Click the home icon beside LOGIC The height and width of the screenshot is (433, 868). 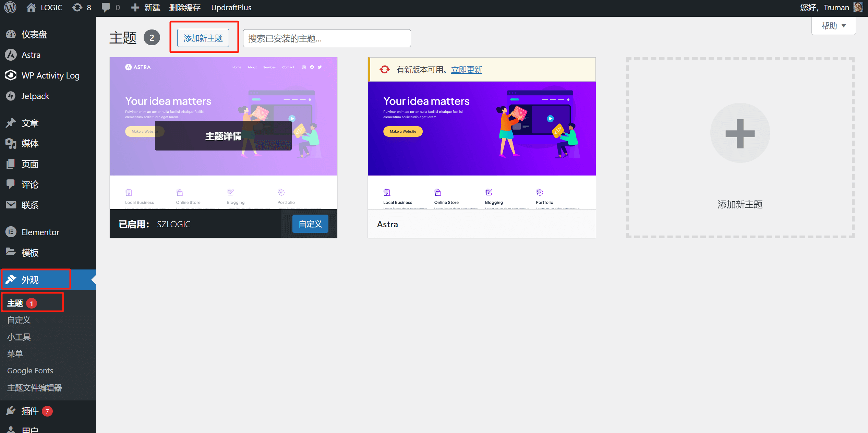pyautogui.click(x=31, y=8)
